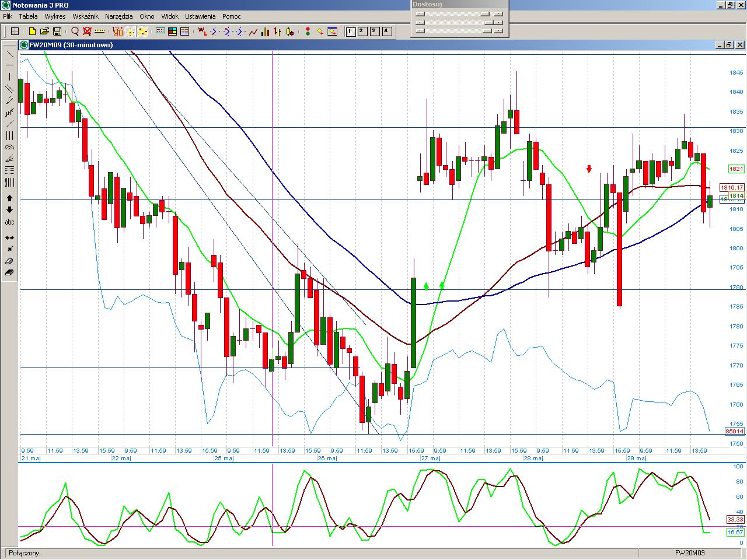
Task: Click the grid layout toolbar icon
Action: (x=15, y=32)
